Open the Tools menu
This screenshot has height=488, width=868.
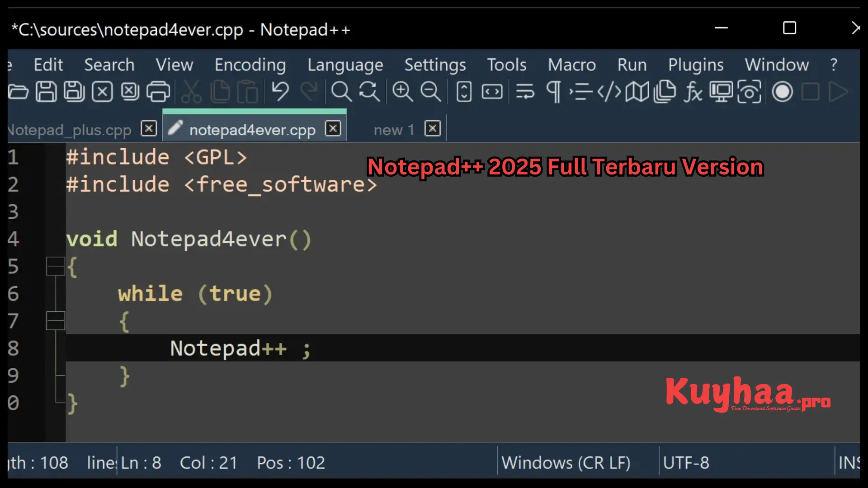(x=507, y=65)
